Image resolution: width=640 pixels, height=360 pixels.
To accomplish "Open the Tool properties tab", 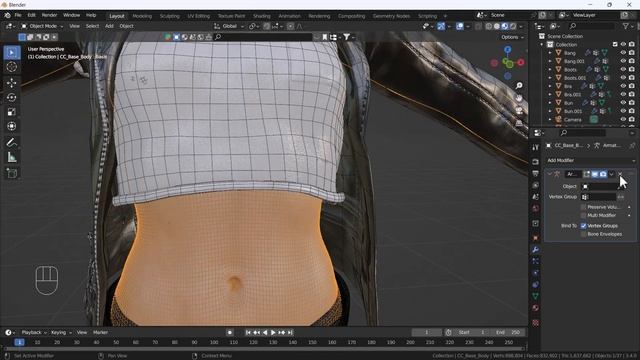I will click(535, 147).
